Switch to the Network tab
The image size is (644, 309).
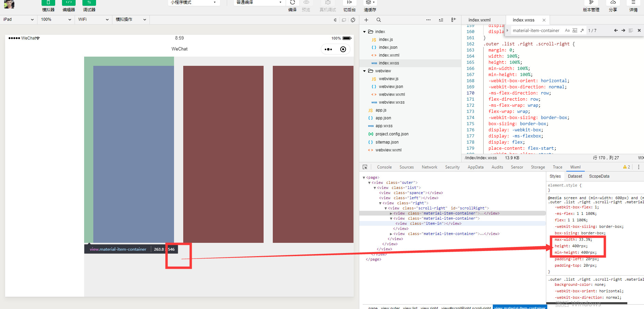click(x=429, y=167)
